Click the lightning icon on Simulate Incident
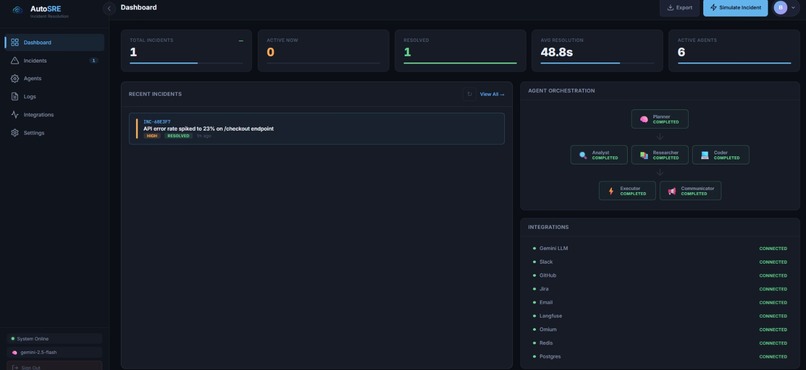The height and width of the screenshot is (370, 806). pyautogui.click(x=713, y=8)
